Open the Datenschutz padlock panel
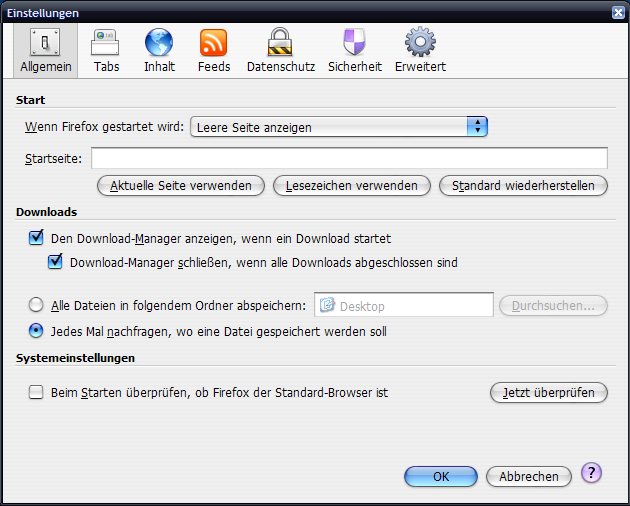This screenshot has width=630, height=506. pos(280,50)
